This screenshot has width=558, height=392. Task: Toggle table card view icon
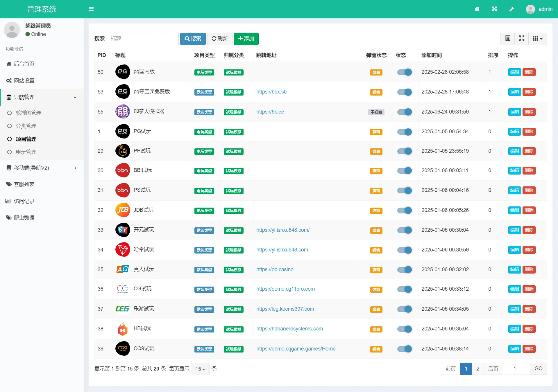click(508, 38)
